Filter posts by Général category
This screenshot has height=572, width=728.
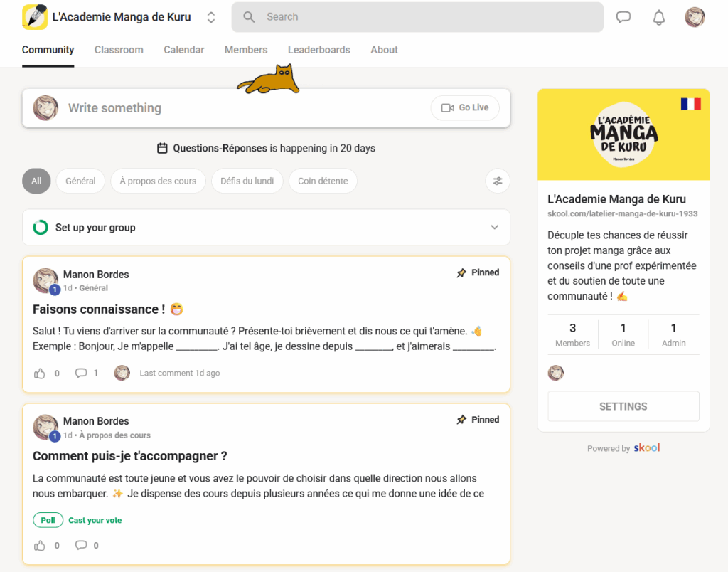coord(80,181)
